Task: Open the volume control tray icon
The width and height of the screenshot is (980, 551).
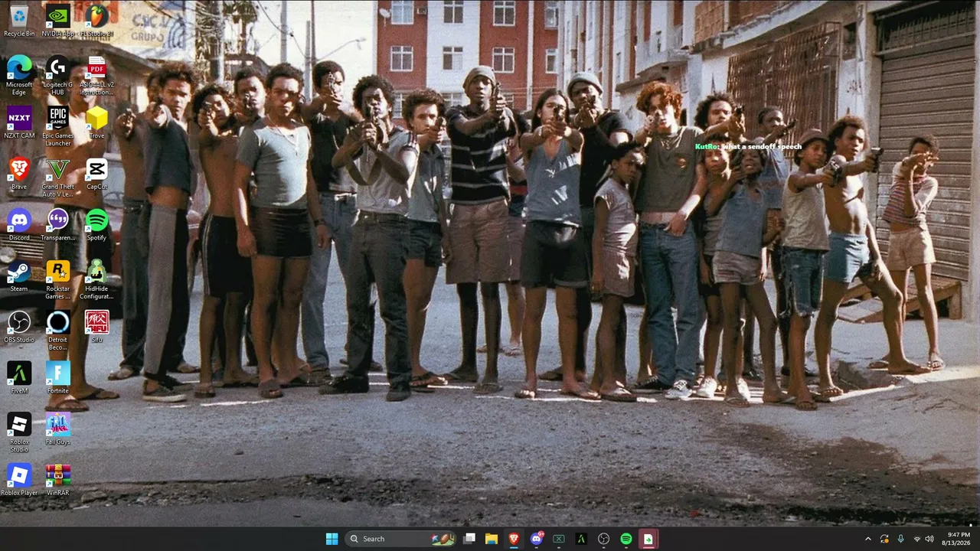Action: coord(929,539)
